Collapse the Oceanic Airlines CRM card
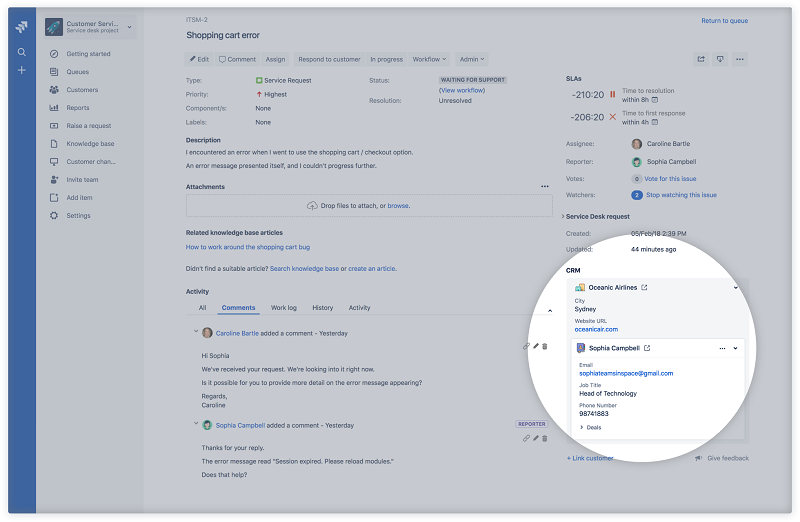The image size is (800, 522). [x=735, y=288]
